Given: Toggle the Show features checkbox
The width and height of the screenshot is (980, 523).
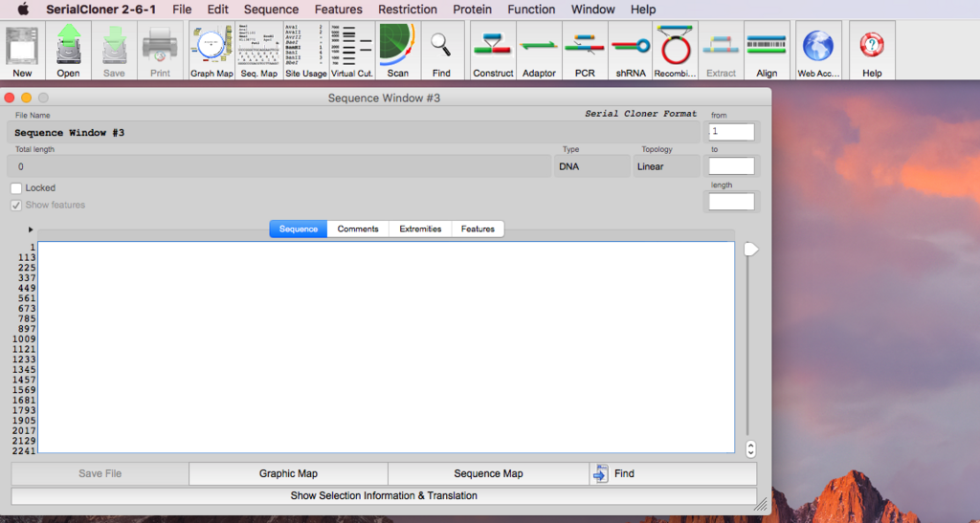Looking at the screenshot, I should 16,206.
